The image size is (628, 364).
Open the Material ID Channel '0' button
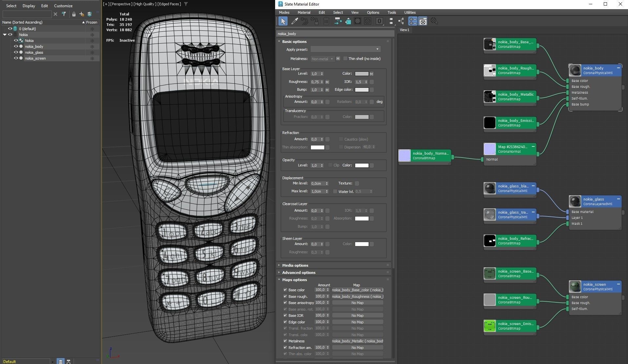tap(379, 21)
